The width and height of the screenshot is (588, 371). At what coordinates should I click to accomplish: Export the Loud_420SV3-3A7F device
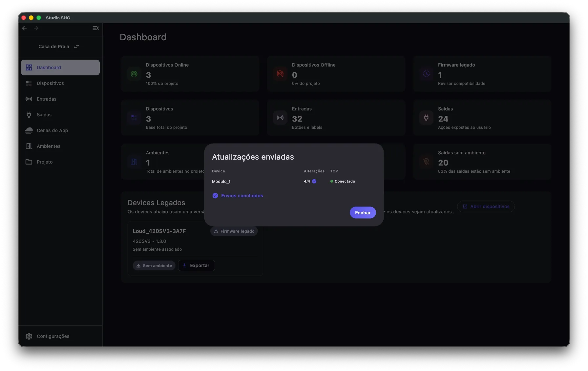pos(196,265)
